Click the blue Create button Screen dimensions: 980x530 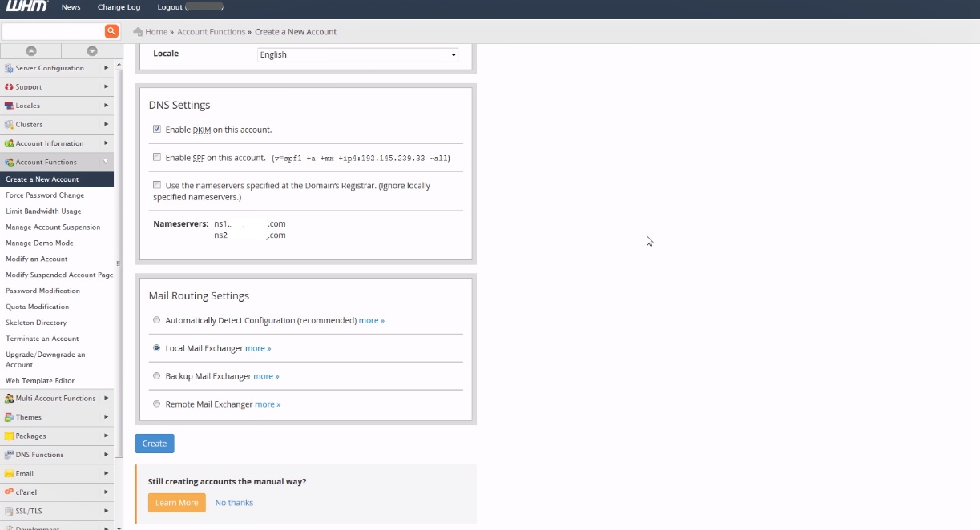(155, 444)
